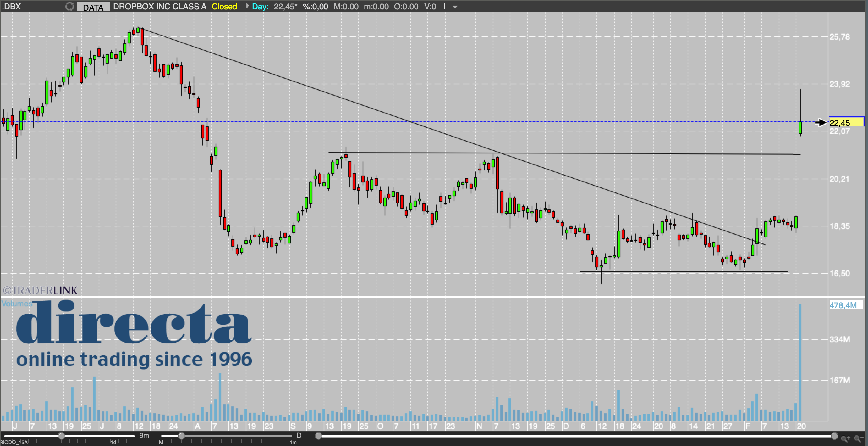Click the m:0.00 minimum value
This screenshot has width=868, height=446.
pos(376,6)
